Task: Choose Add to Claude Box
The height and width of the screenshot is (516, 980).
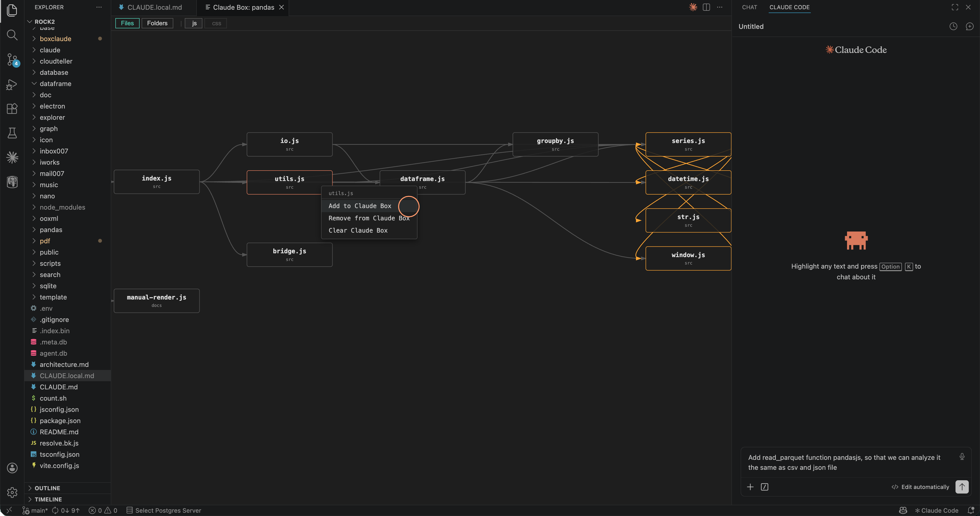Action: point(369,206)
